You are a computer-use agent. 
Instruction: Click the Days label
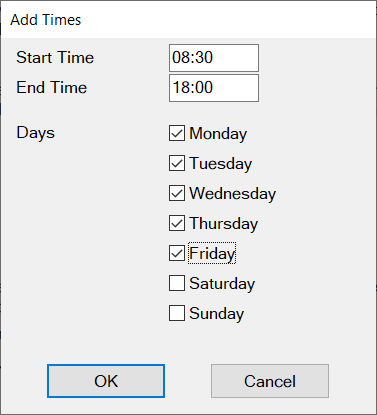pos(35,133)
